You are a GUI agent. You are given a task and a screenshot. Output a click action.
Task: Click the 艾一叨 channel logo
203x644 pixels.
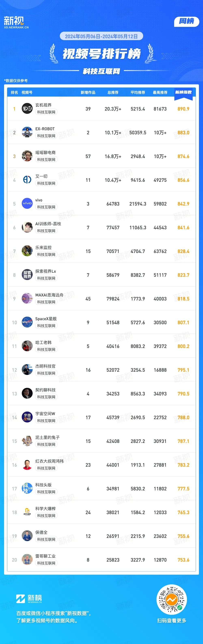point(27,180)
